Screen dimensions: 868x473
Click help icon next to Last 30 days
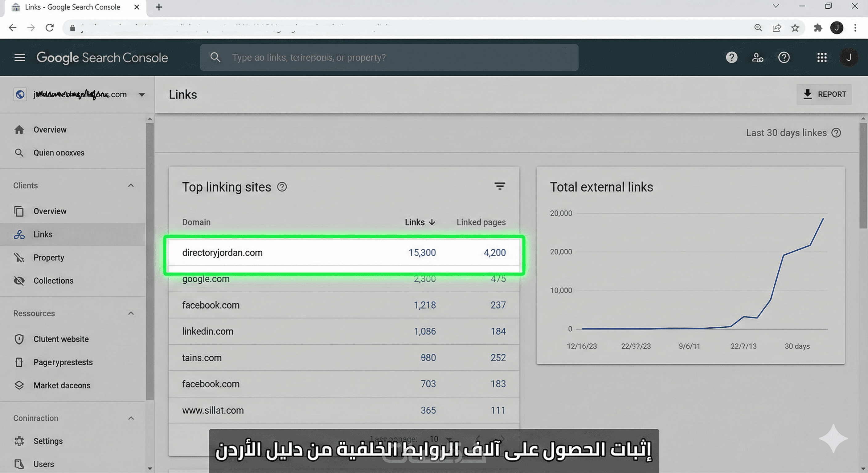coord(836,133)
